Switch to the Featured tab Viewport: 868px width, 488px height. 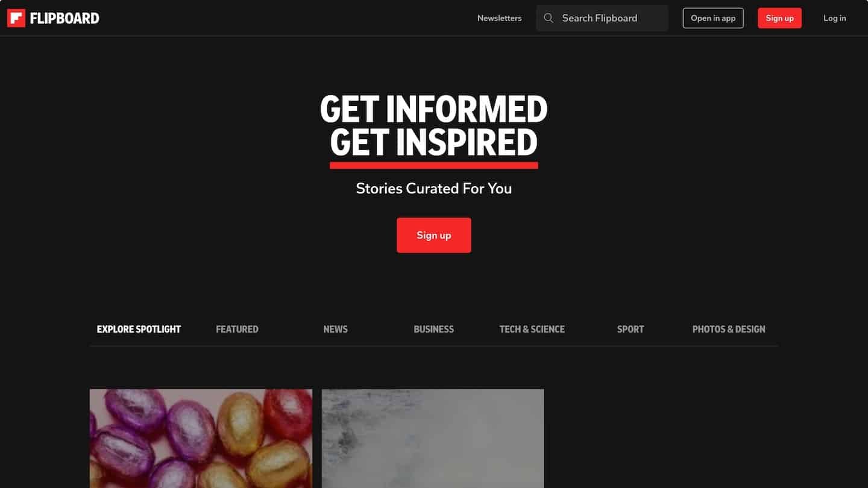tap(237, 329)
